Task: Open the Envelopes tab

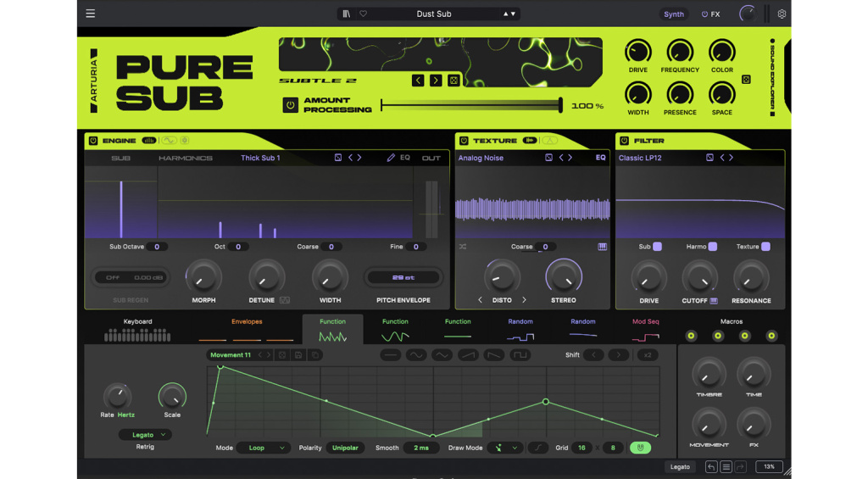Action: (x=247, y=330)
